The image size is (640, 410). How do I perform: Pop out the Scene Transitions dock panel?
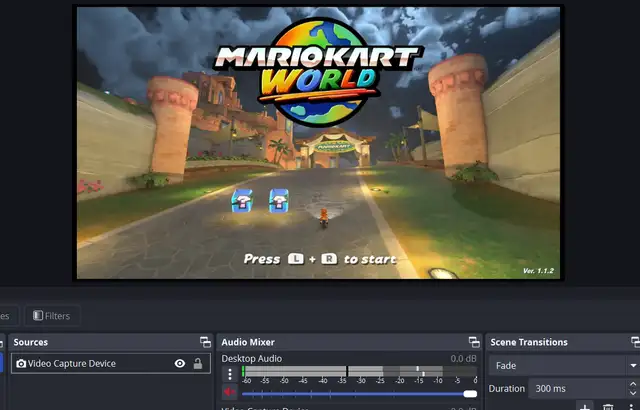pos(635,342)
